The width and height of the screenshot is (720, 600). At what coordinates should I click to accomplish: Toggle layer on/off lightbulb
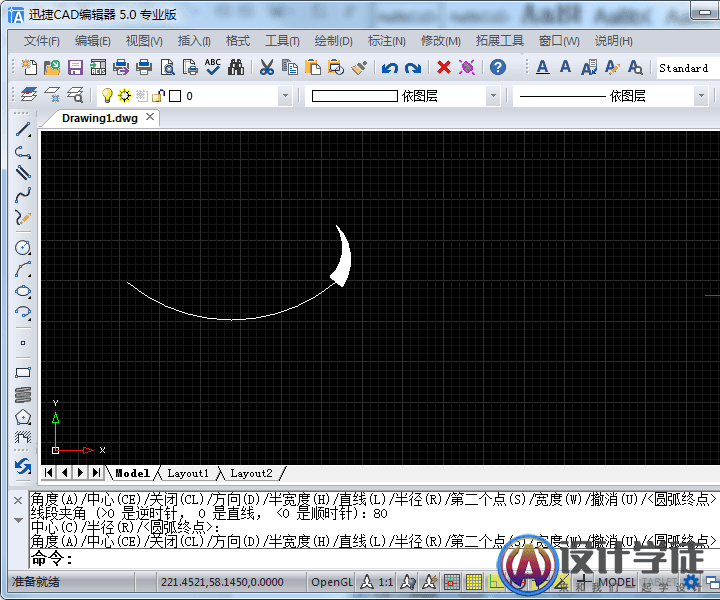pyautogui.click(x=107, y=95)
